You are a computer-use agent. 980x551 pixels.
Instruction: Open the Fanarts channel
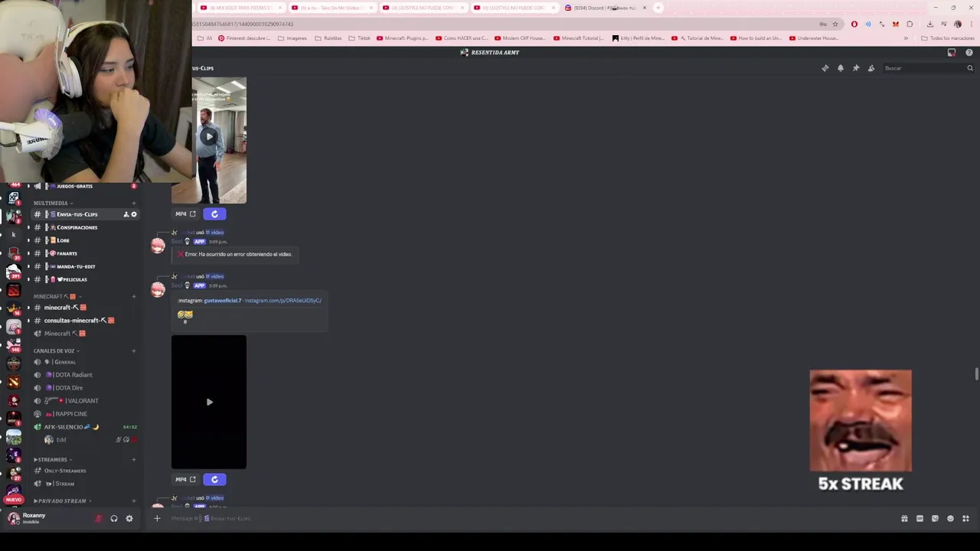pyautogui.click(x=84, y=253)
